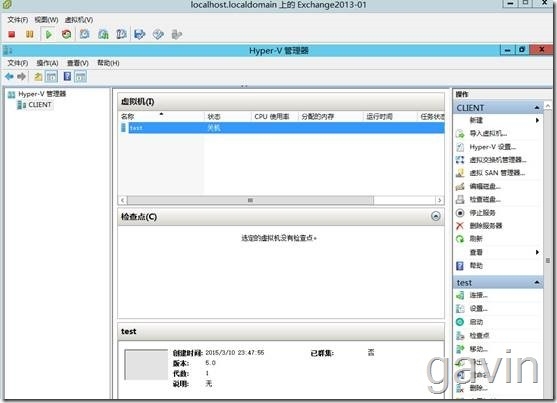The image size is (557, 403).
Task: Click the Hyper-V 设置 icon
Action: 460,147
